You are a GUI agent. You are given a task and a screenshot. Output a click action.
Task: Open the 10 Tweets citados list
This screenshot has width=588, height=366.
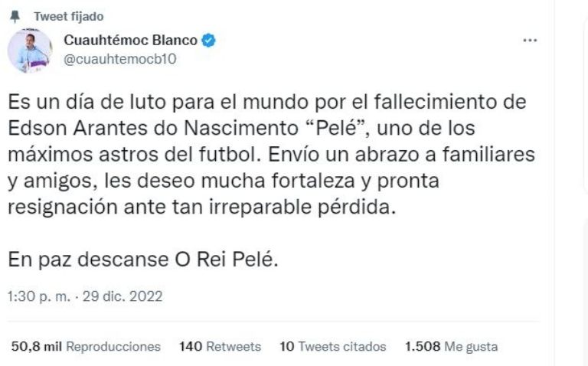pyautogui.click(x=332, y=346)
